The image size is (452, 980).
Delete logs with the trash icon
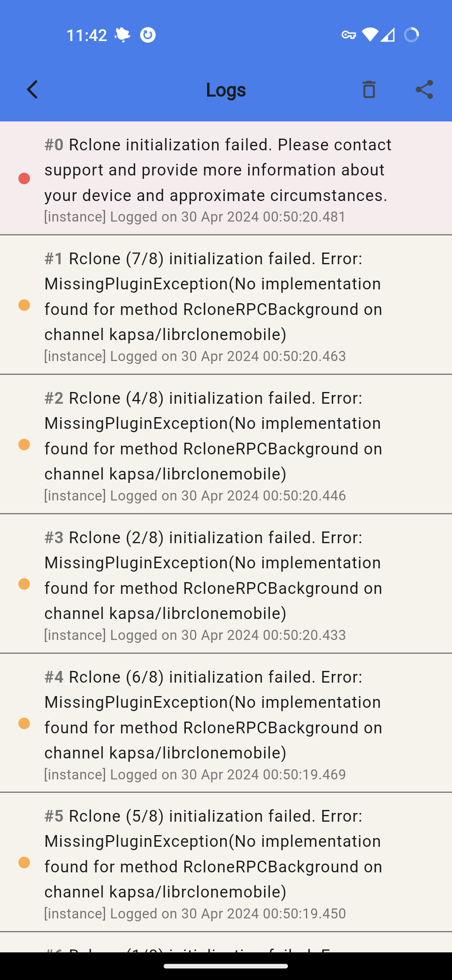click(369, 90)
